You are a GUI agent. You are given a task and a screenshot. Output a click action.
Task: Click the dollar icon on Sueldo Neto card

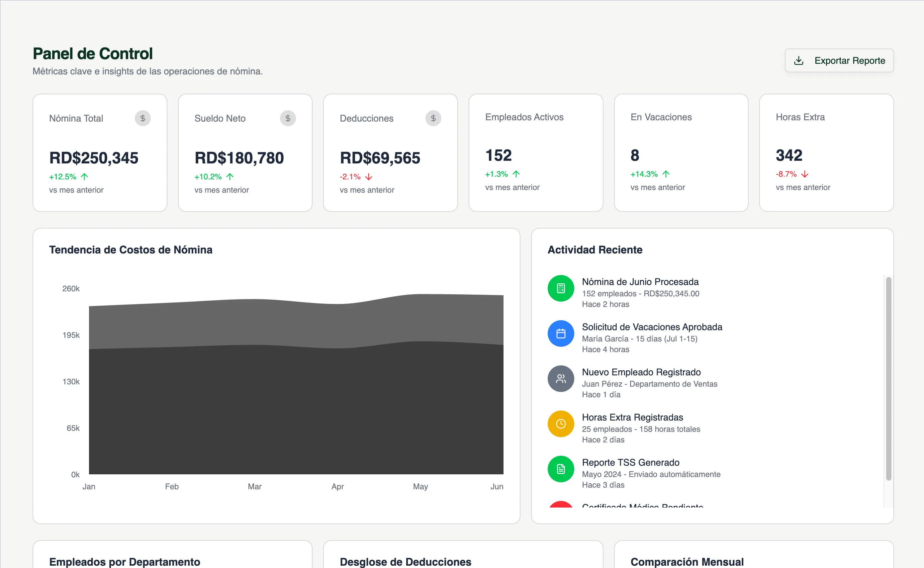[288, 118]
